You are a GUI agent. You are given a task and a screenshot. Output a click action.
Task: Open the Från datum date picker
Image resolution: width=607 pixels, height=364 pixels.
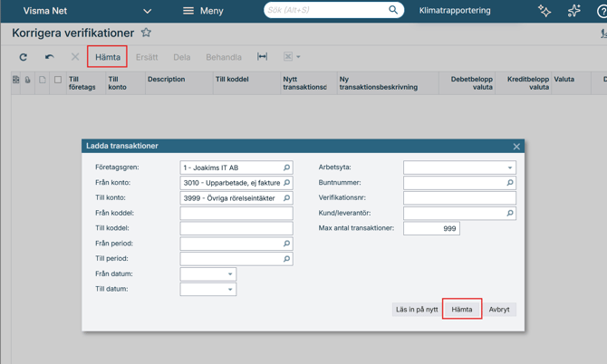pos(230,274)
